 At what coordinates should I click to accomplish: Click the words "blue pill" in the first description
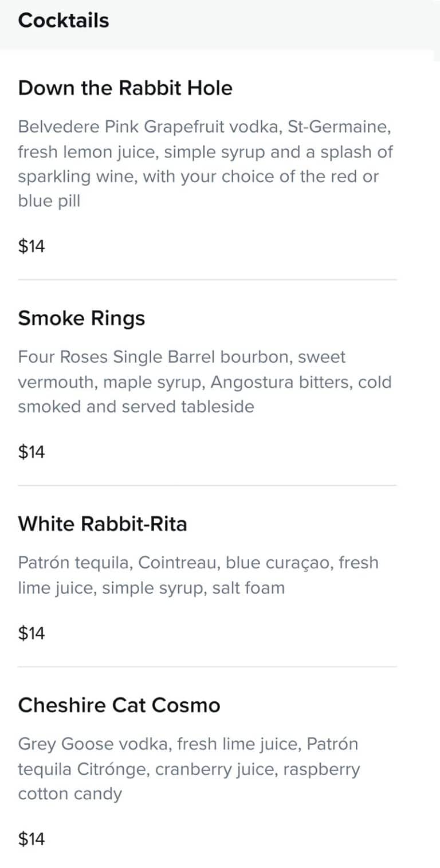click(x=49, y=202)
